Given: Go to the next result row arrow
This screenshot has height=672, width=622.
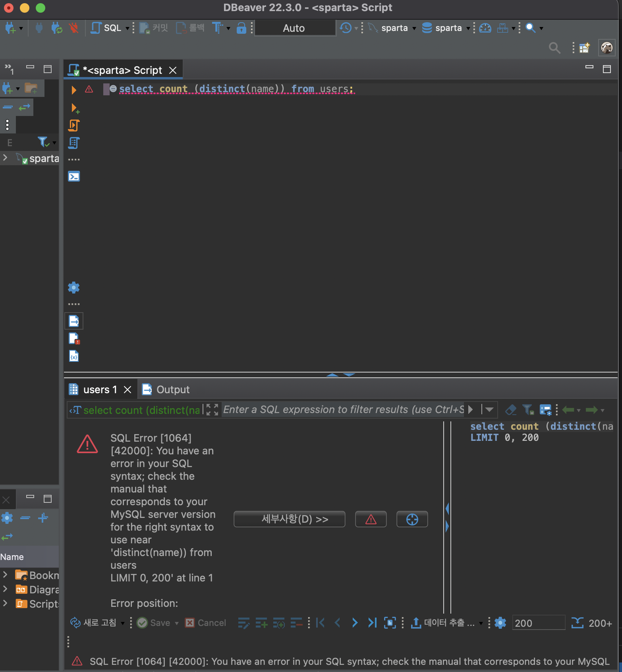Looking at the screenshot, I should click(x=355, y=623).
